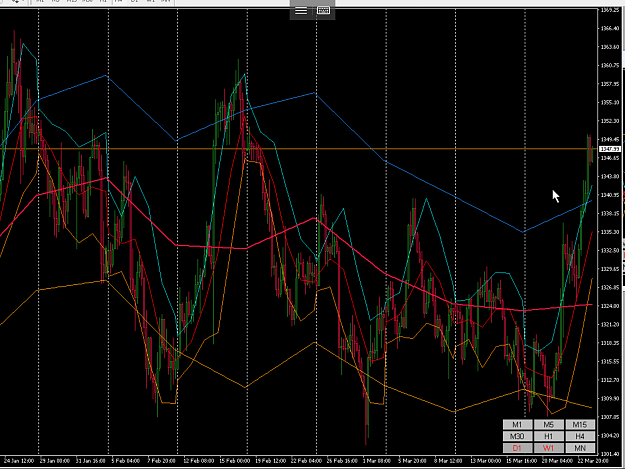Click the current price label 1347.93
Screen dimensions: 625x469
coord(610,149)
